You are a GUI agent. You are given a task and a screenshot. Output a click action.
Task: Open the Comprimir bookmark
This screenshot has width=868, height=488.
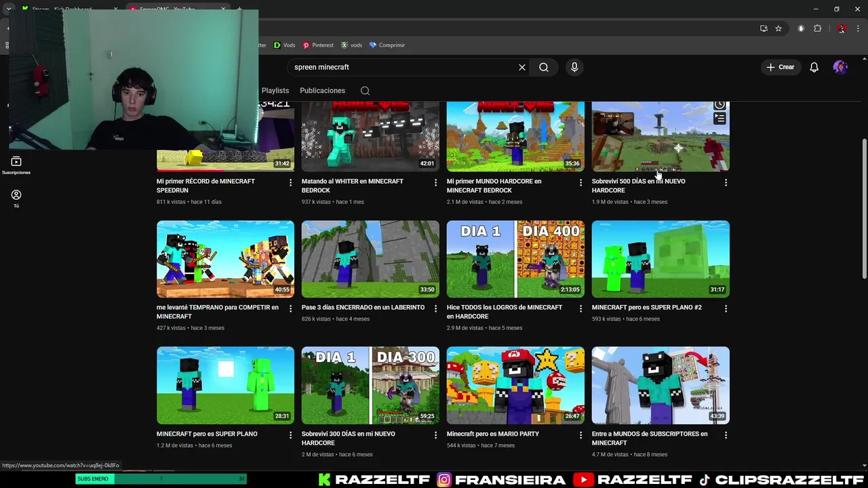387,45
